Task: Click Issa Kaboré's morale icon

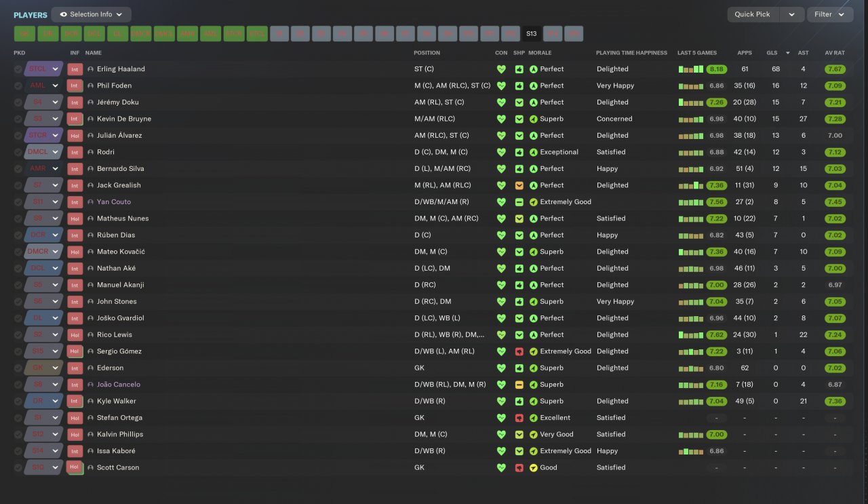Action: [x=533, y=451]
